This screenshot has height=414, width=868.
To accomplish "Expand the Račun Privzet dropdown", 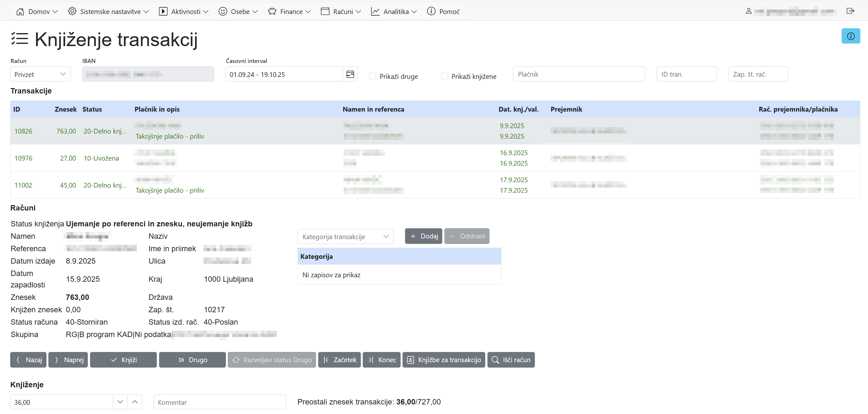I will (x=40, y=74).
